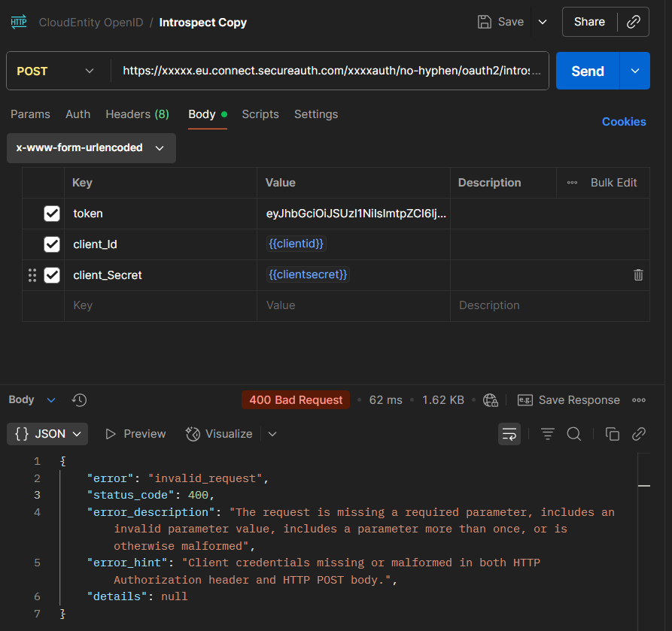Expand the Save options arrow
This screenshot has height=631, width=672.
(543, 22)
